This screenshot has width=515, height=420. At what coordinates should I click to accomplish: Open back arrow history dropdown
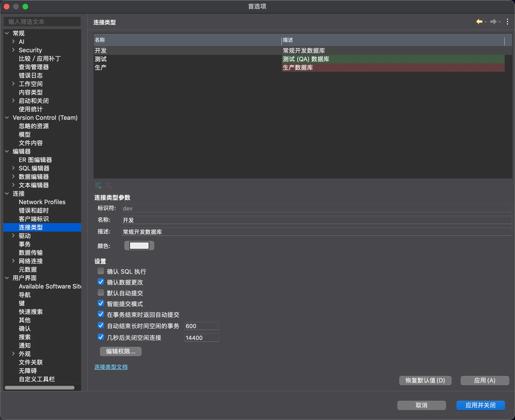[x=486, y=22]
